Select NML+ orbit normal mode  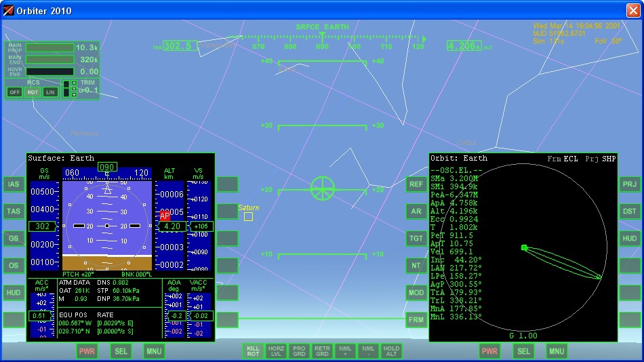click(x=345, y=350)
